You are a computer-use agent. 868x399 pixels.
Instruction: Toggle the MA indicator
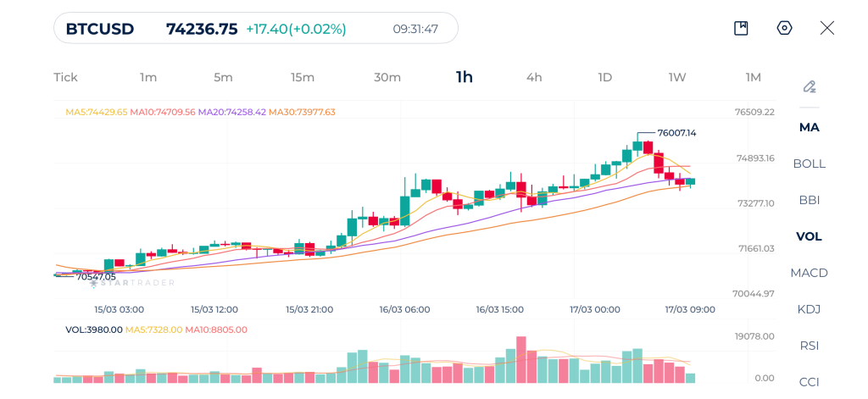(810, 127)
